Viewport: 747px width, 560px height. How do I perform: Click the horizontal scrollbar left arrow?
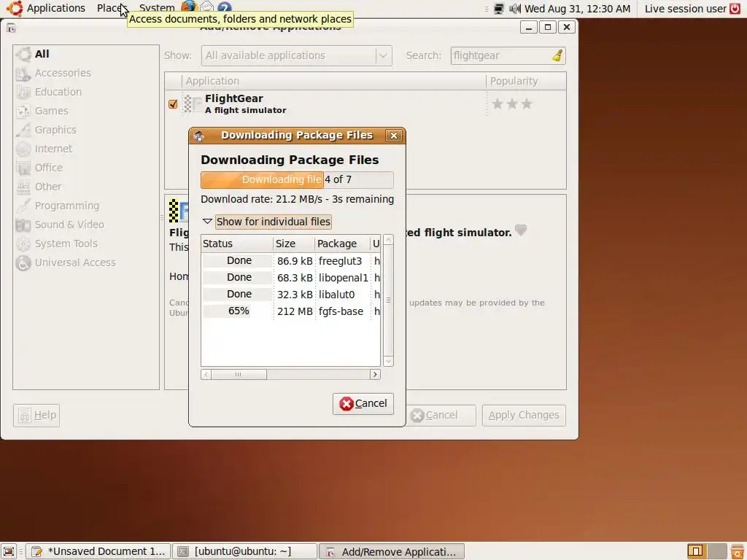(206, 375)
